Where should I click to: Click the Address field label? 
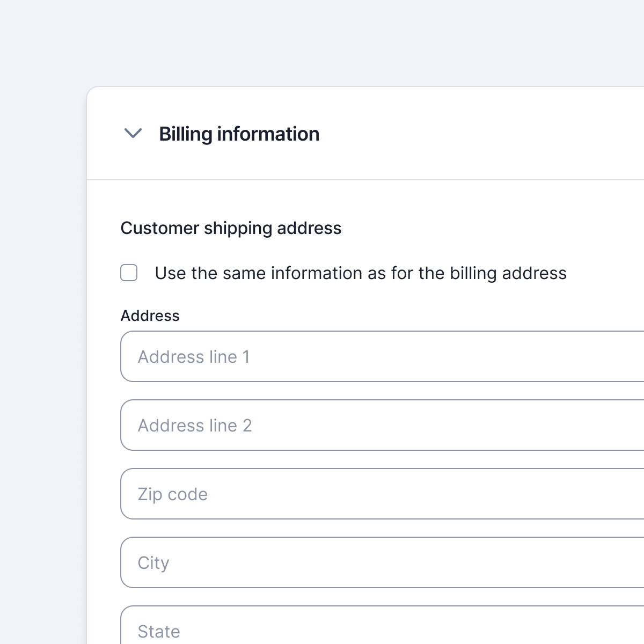(150, 316)
